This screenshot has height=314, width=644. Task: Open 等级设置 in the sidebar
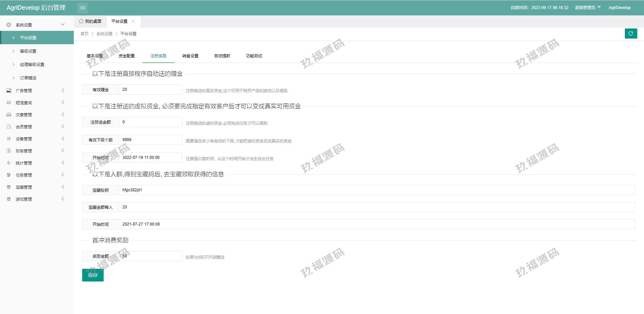28,51
